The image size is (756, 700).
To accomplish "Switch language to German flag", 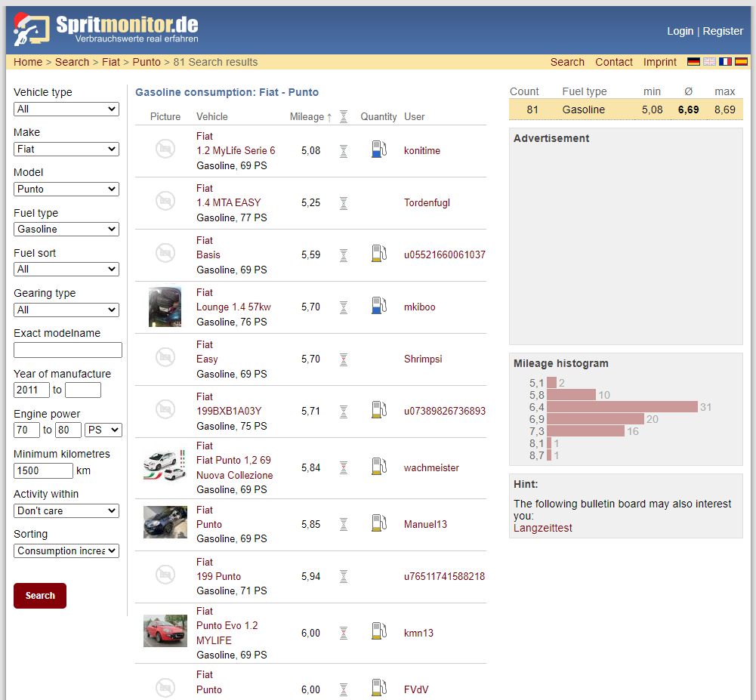I will point(693,62).
